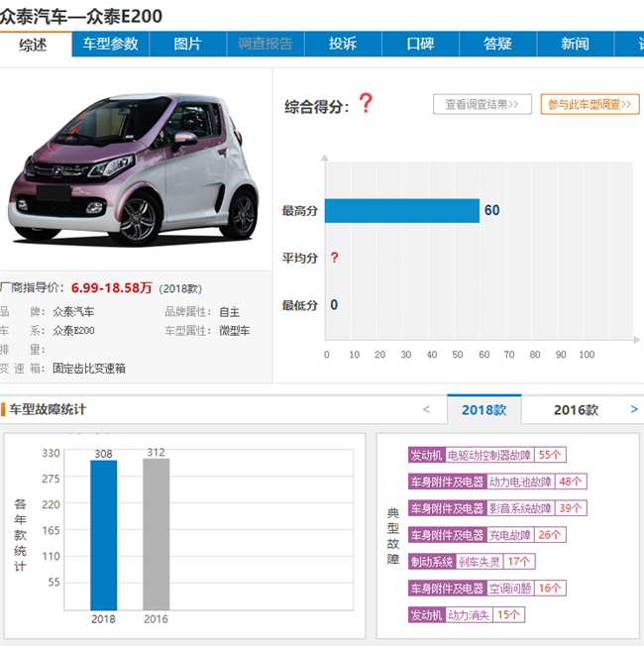644x646 pixels.
Task: Click the 参与此车型调查 button
Action: pyautogui.click(x=590, y=104)
